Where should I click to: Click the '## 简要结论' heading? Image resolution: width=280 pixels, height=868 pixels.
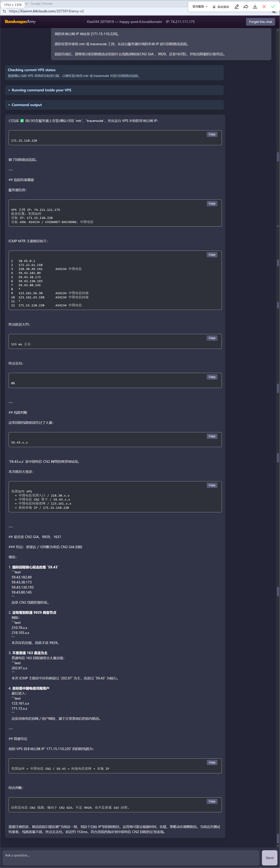point(18,739)
